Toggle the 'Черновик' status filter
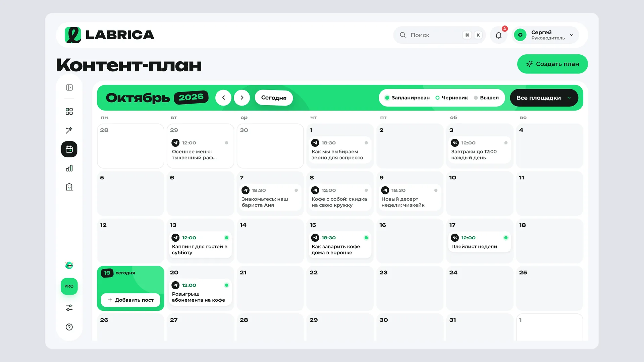Screen dimensions: 644x362 [451, 98]
